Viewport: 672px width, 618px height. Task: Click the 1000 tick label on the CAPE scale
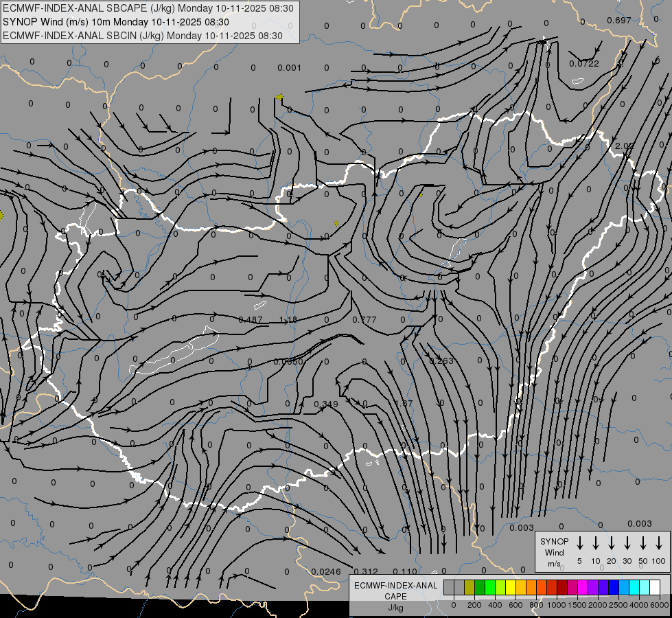[556, 605]
